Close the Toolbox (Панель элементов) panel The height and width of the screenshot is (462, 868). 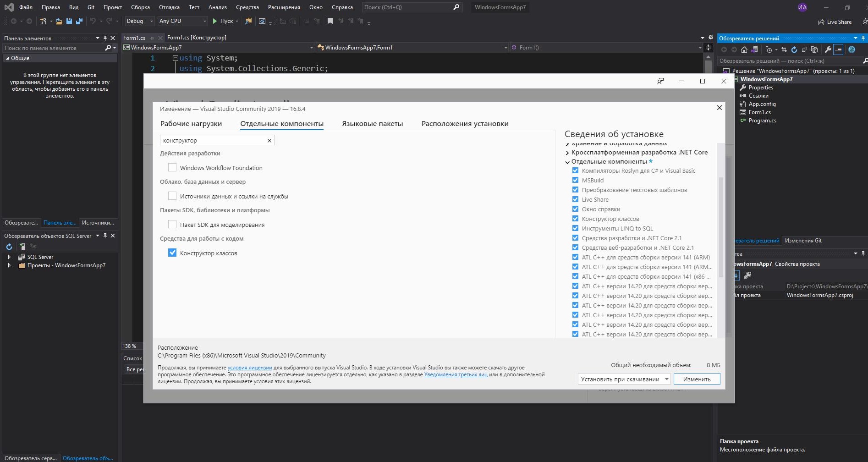tap(113, 38)
